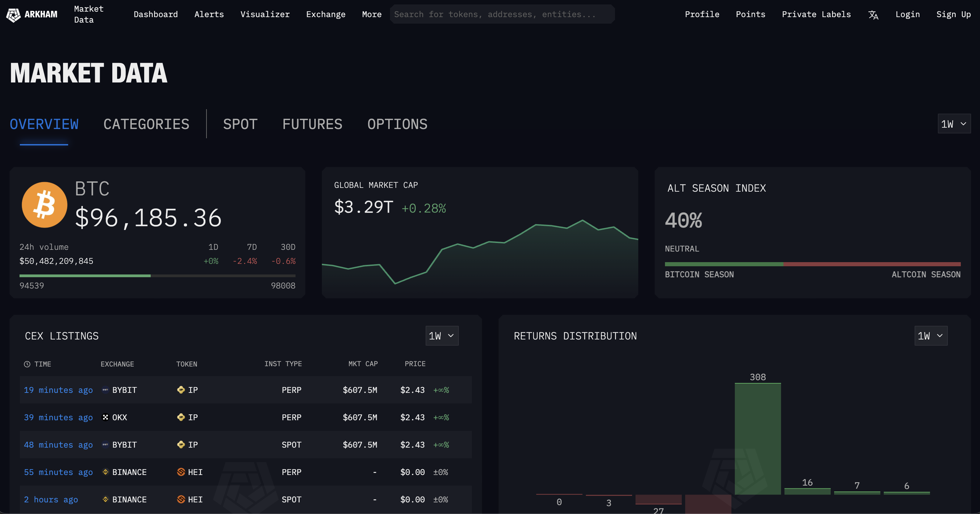Click the Bybit icon in first row
Viewport: 980px width, 514px height.
(105, 390)
